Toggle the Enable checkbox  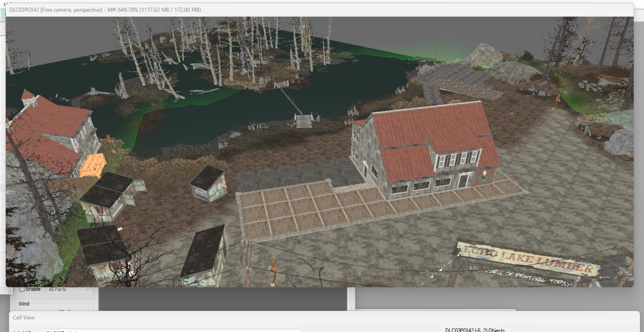(x=23, y=289)
